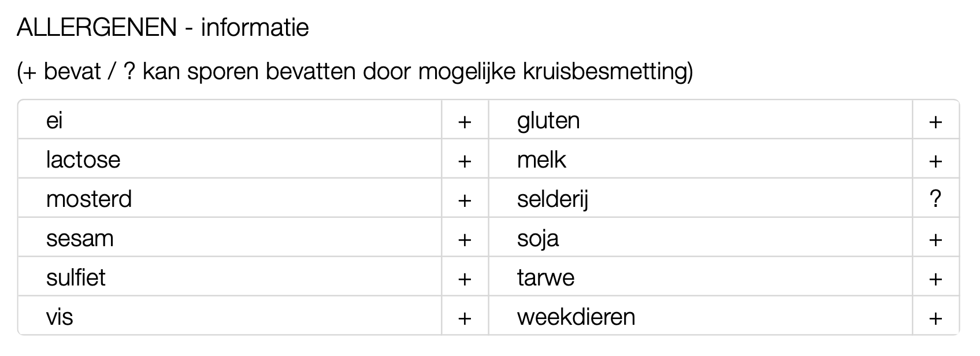980x356 pixels.
Task: Click the 'lactose' allergen label
Action: tap(83, 160)
